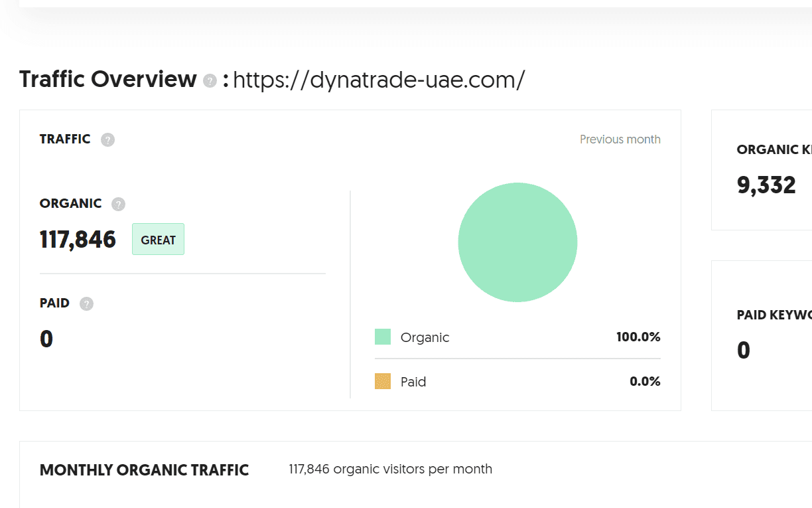Click the Organic legend label
This screenshot has height=508, width=812.
click(425, 337)
